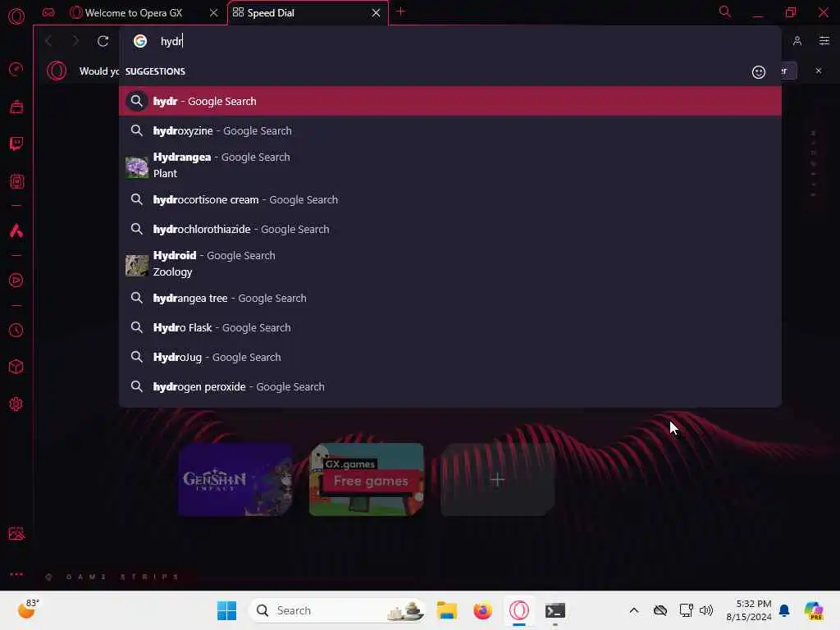Screen dimensions: 840x630
Task: Open Easy Setup sliders icon
Action: 824,41
